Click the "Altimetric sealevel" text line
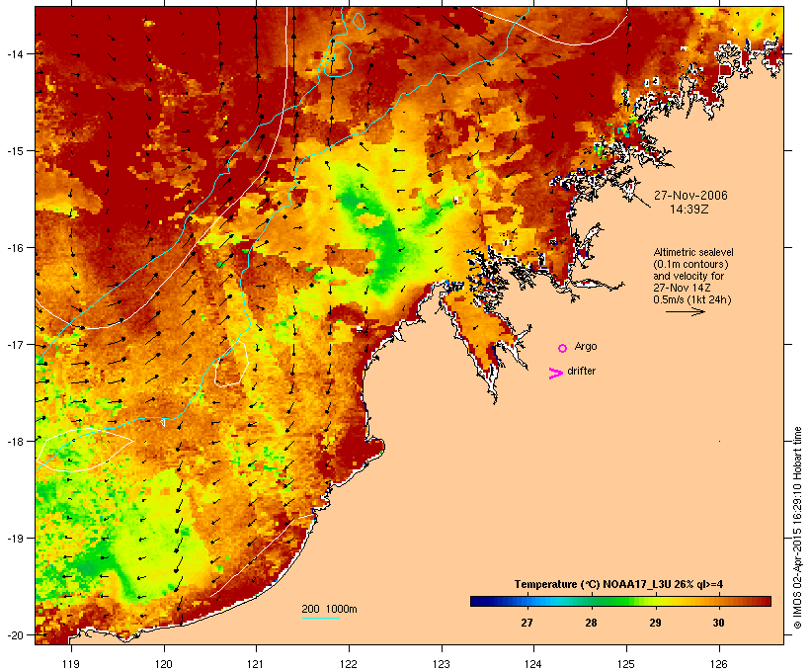 point(693,252)
